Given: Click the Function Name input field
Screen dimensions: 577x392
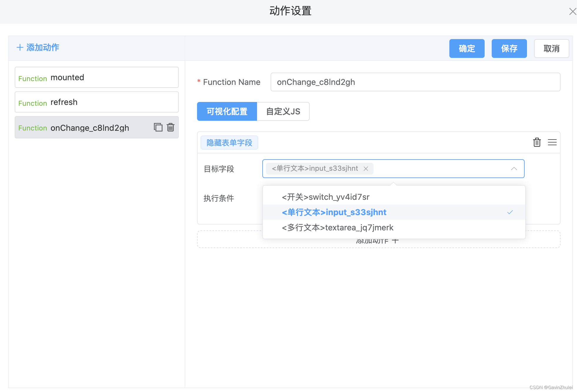Looking at the screenshot, I should coord(415,82).
